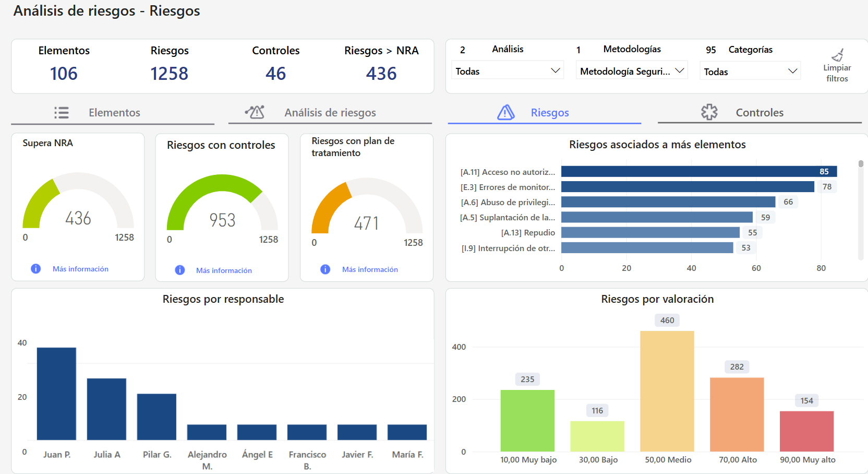868x474 pixels.
Task: Click the green 10,00 Muy bajo bar
Action: (527, 421)
